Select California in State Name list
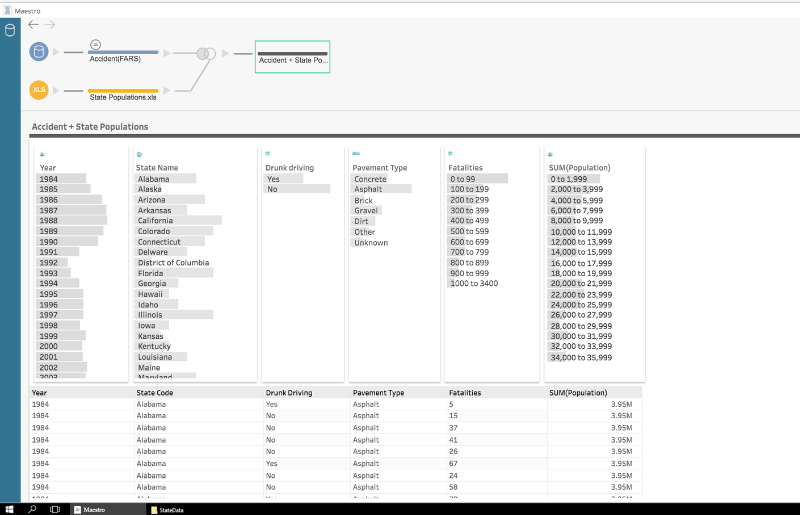Viewport: 800px width, 515px height. (x=160, y=221)
